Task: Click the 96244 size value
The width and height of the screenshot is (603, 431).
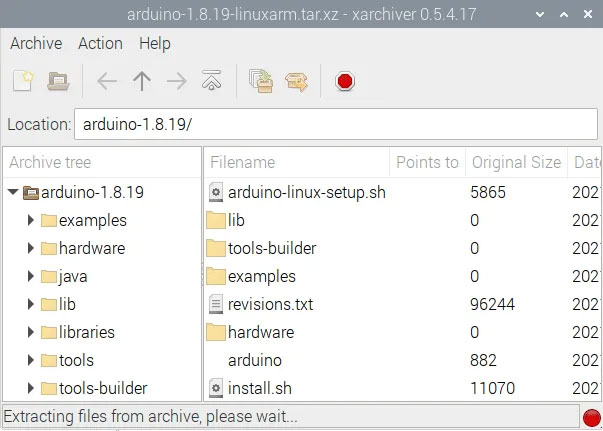Action: tap(492, 304)
